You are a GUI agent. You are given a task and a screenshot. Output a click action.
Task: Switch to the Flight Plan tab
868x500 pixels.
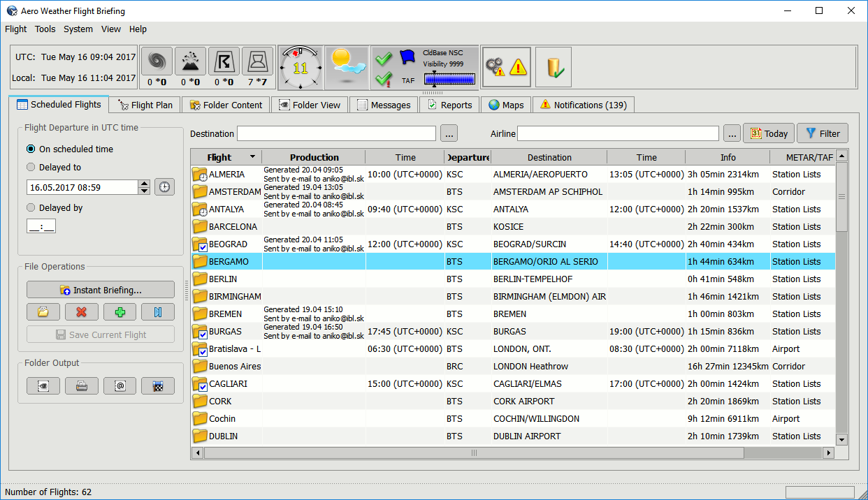tap(145, 105)
